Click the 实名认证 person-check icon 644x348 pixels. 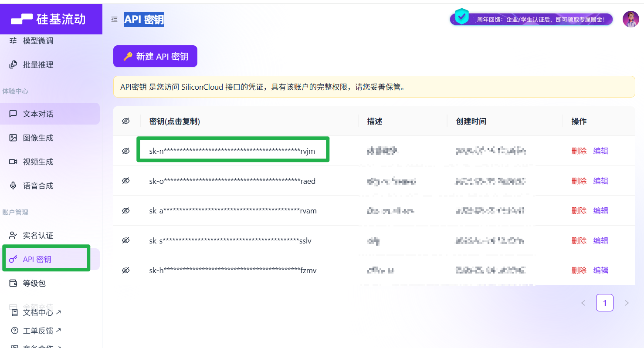(x=14, y=235)
